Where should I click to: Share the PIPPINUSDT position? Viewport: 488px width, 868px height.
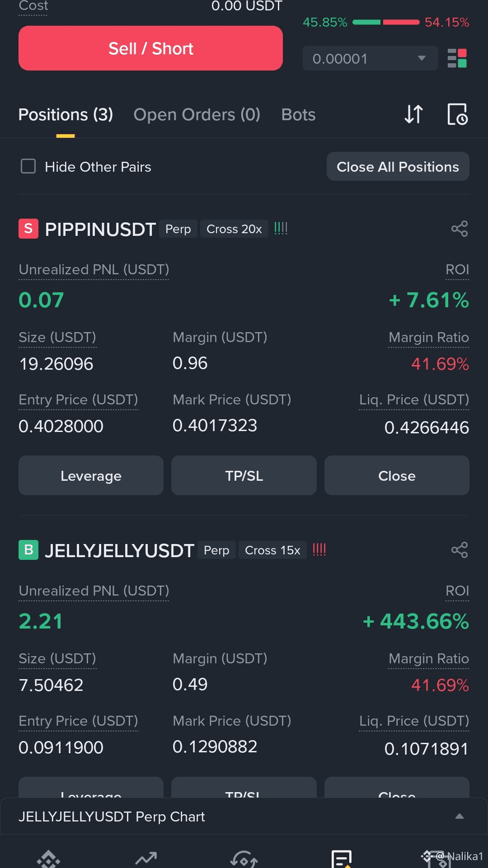tap(460, 229)
